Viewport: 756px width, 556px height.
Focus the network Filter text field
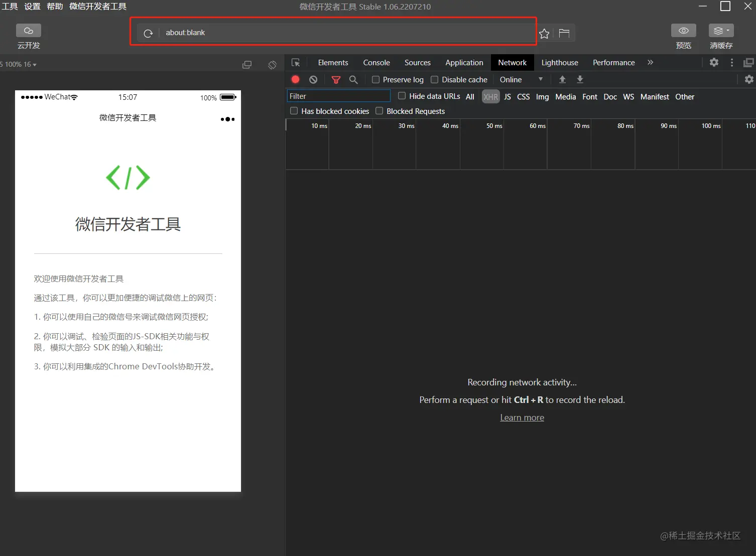338,96
